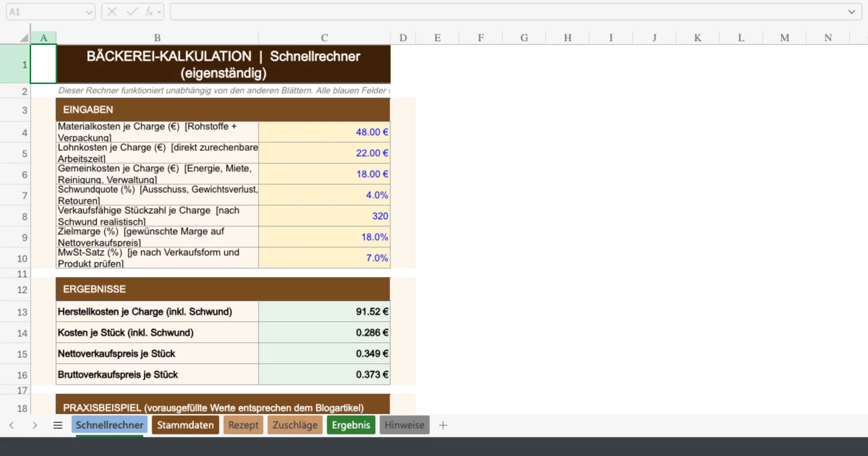Select row 12 header
This screenshot has height=456, width=868.
pos(15,289)
